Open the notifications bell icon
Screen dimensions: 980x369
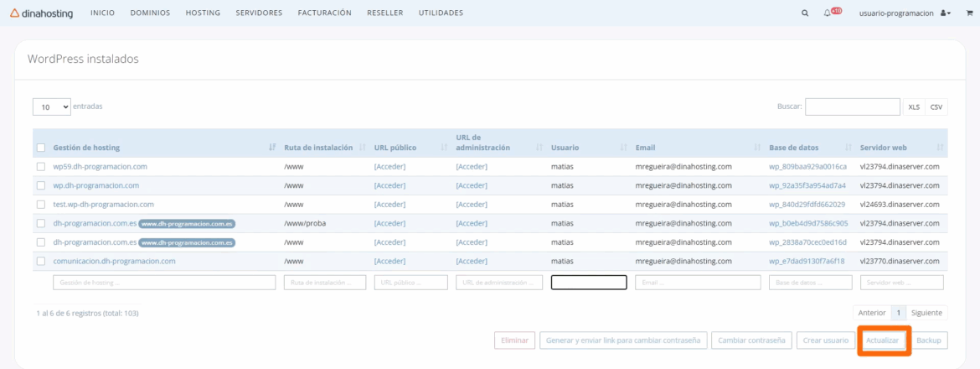(x=829, y=13)
